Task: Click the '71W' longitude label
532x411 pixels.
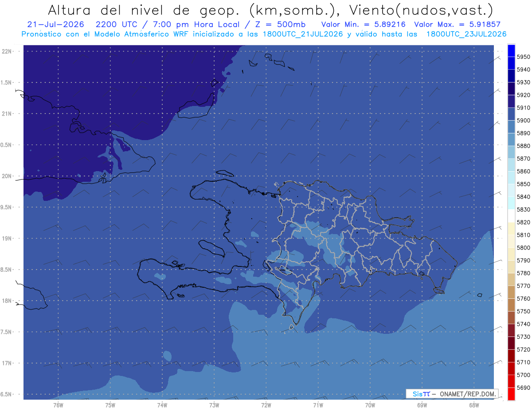Action: click(318, 405)
